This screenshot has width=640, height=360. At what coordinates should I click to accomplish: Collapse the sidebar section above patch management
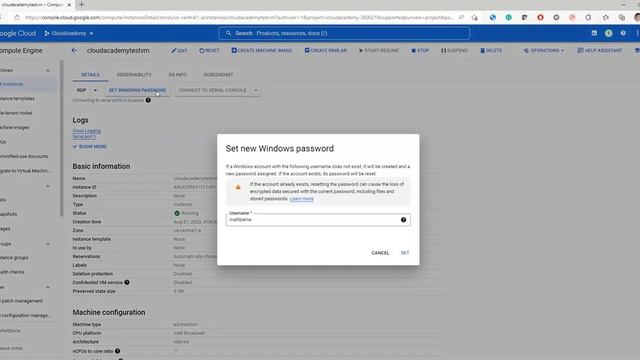click(x=48, y=287)
